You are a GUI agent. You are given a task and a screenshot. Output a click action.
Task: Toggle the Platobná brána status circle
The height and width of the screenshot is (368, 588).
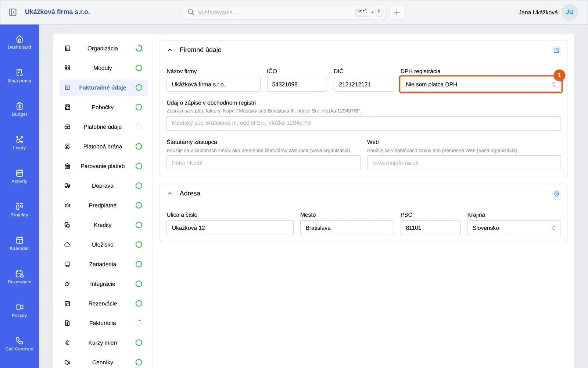tap(139, 146)
